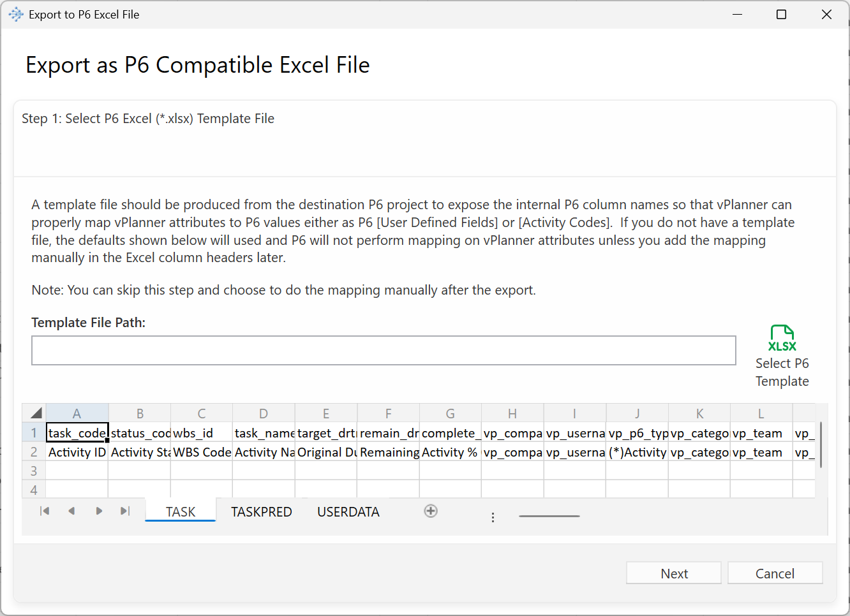Select the WBS Code cell
The height and width of the screenshot is (616, 850).
(x=202, y=452)
